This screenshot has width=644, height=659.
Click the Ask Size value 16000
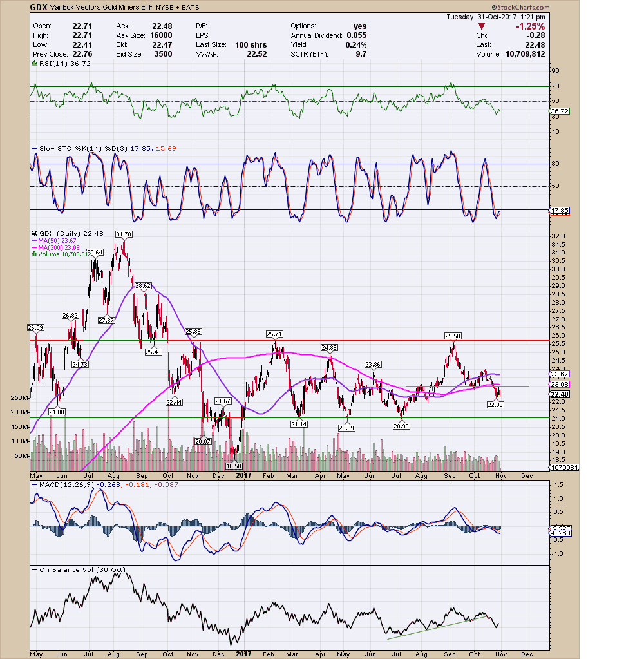tap(161, 35)
